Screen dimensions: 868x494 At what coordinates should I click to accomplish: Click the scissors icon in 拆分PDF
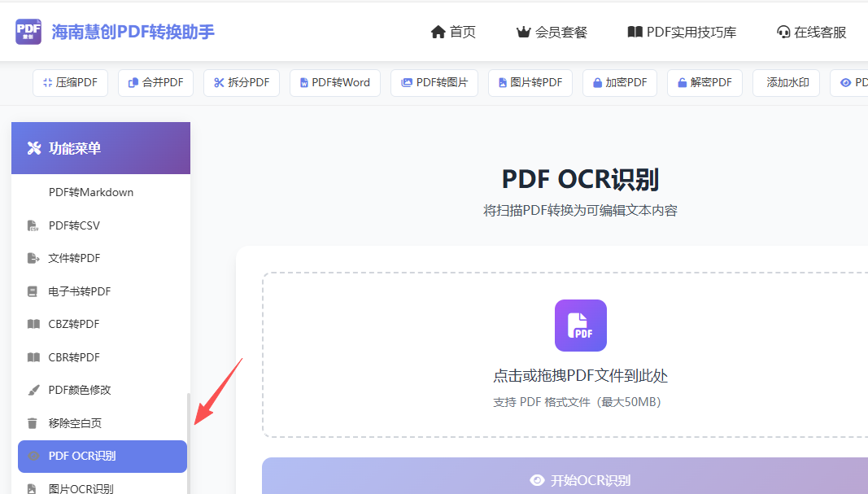[x=219, y=82]
